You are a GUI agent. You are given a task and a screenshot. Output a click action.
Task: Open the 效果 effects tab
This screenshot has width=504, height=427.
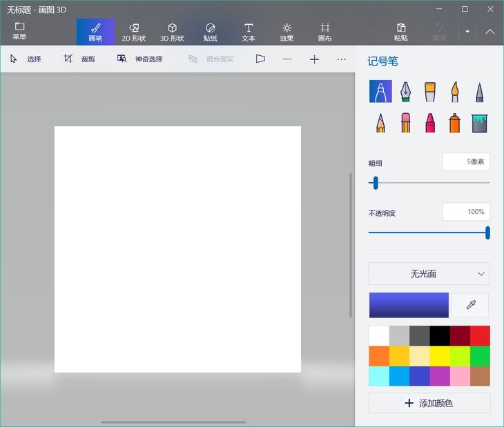pos(287,32)
